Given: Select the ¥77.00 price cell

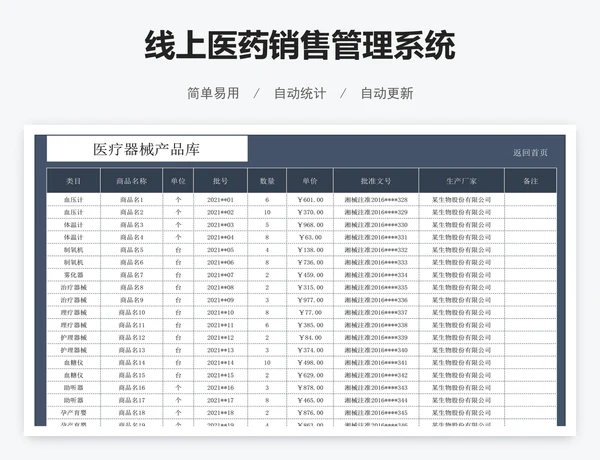Looking at the screenshot, I should [x=310, y=313].
